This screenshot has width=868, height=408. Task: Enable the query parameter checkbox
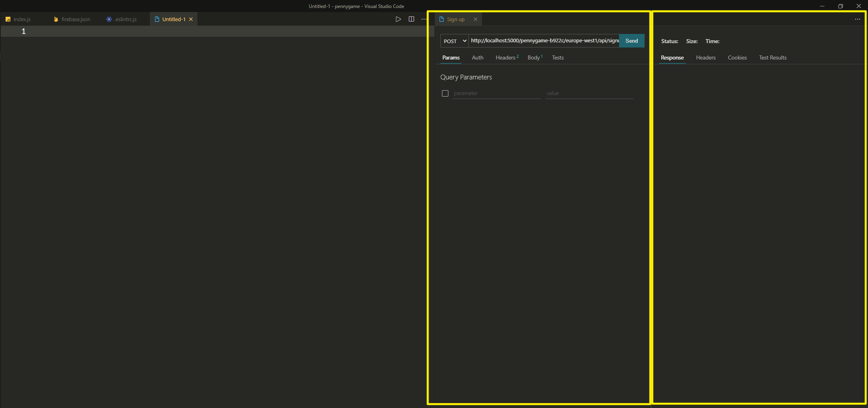pyautogui.click(x=445, y=93)
